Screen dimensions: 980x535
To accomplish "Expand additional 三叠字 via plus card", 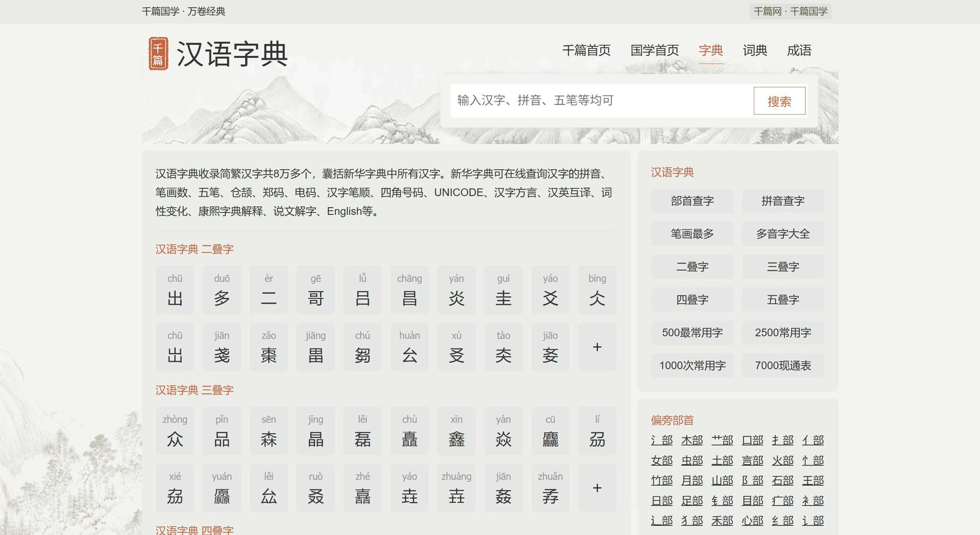I will coord(597,488).
